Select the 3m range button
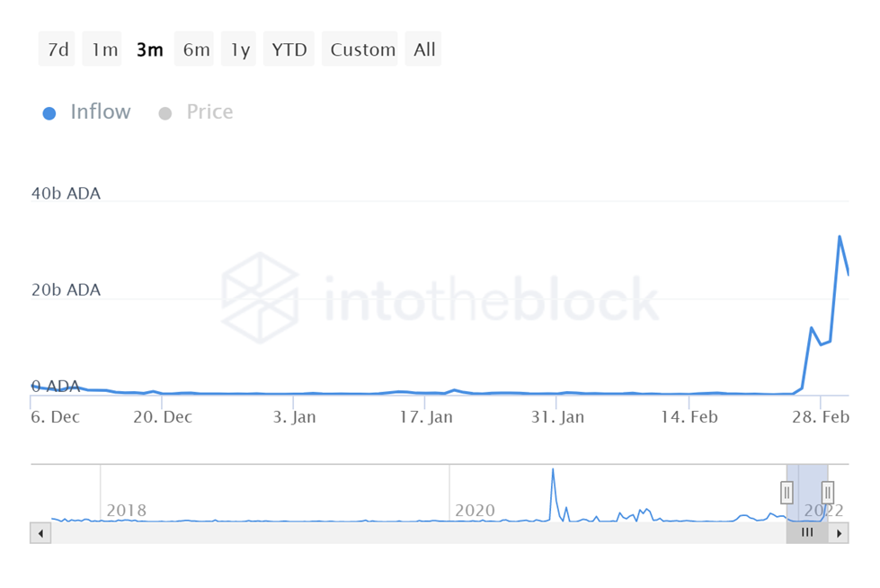Image resolution: width=880 pixels, height=588 pixels. (x=148, y=49)
